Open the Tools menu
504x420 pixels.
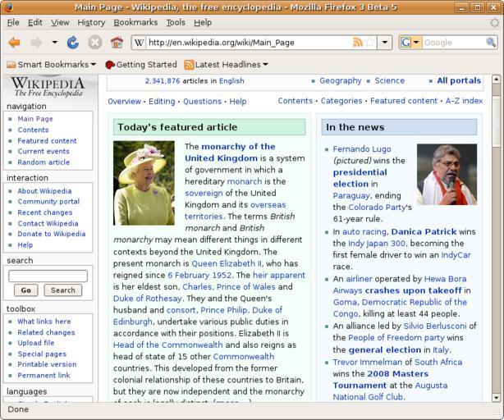tap(176, 22)
